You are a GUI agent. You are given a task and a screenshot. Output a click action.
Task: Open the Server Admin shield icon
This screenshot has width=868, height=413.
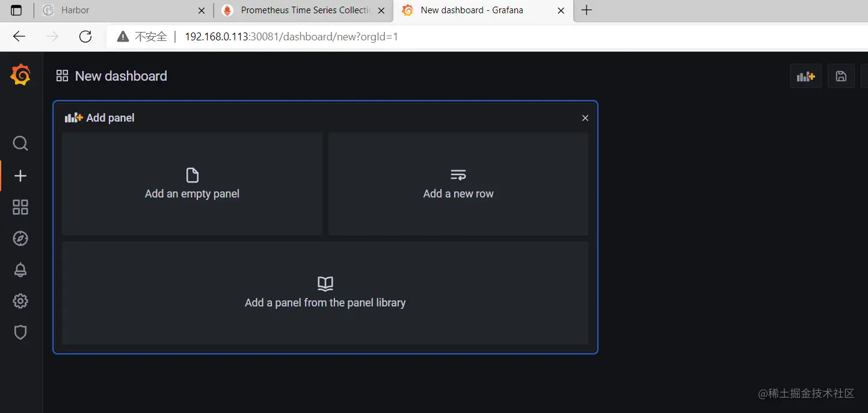[x=20, y=332]
